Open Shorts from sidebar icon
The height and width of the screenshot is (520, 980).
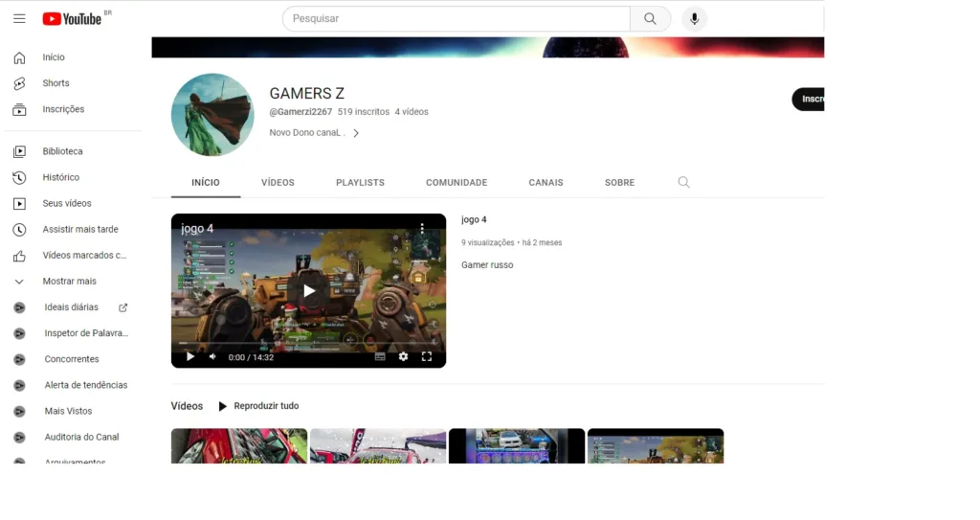pyautogui.click(x=19, y=83)
